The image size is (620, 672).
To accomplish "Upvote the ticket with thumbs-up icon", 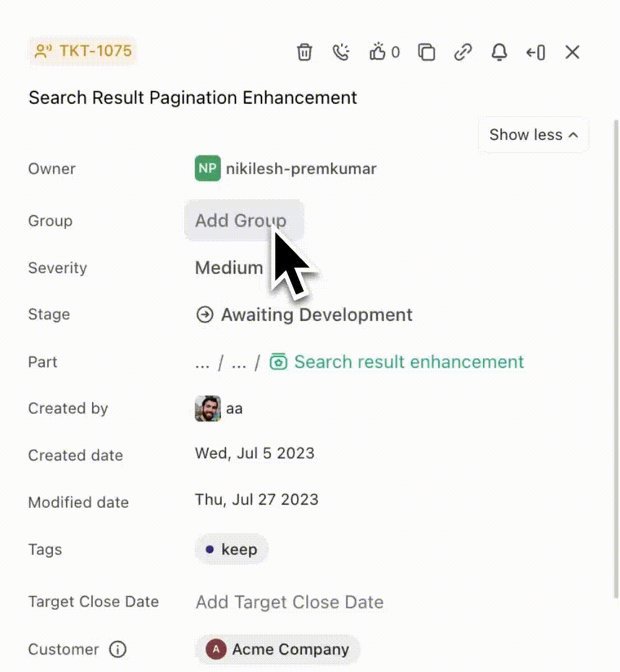I will [378, 52].
